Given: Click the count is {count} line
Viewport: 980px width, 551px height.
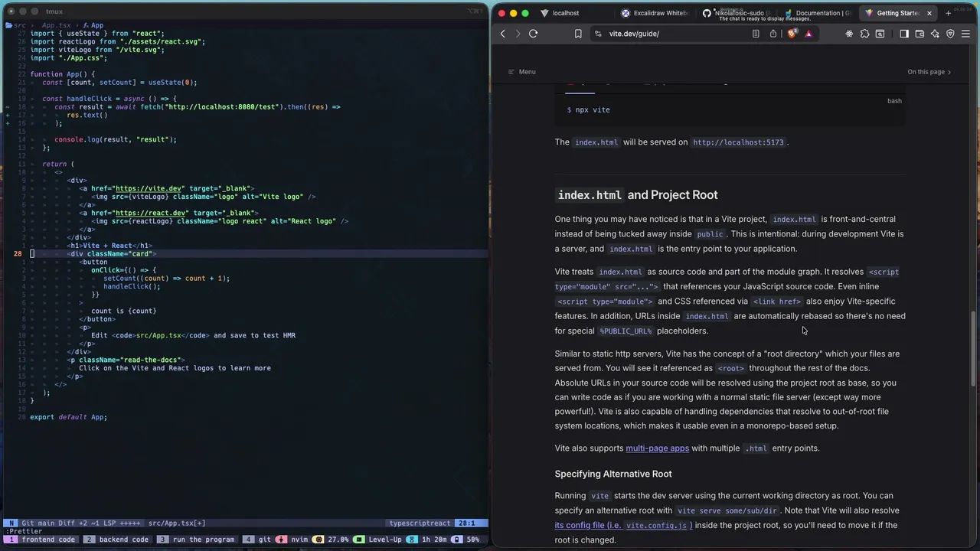Looking at the screenshot, I should [123, 311].
